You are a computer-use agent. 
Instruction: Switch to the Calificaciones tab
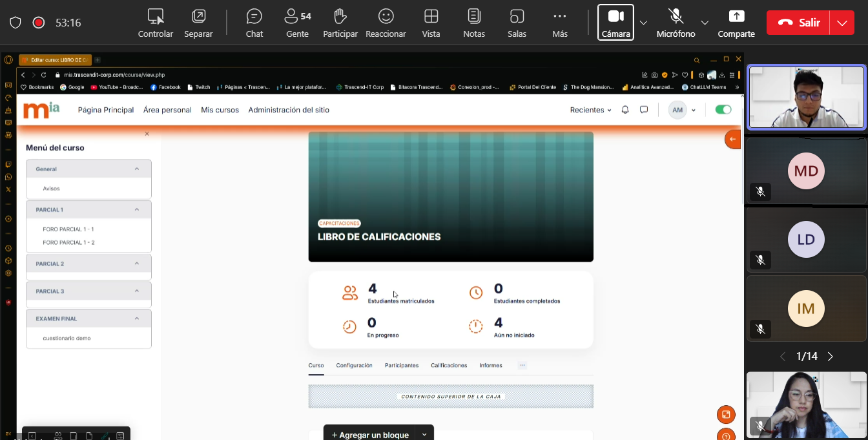click(x=449, y=366)
